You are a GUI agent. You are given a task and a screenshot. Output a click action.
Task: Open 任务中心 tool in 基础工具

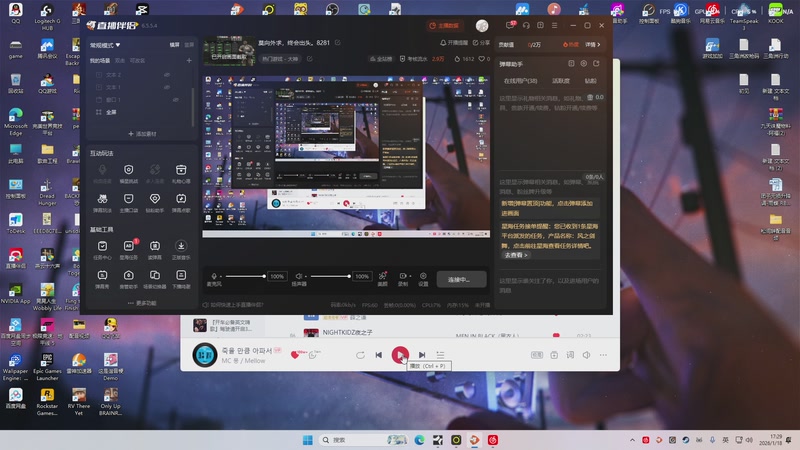tap(103, 249)
